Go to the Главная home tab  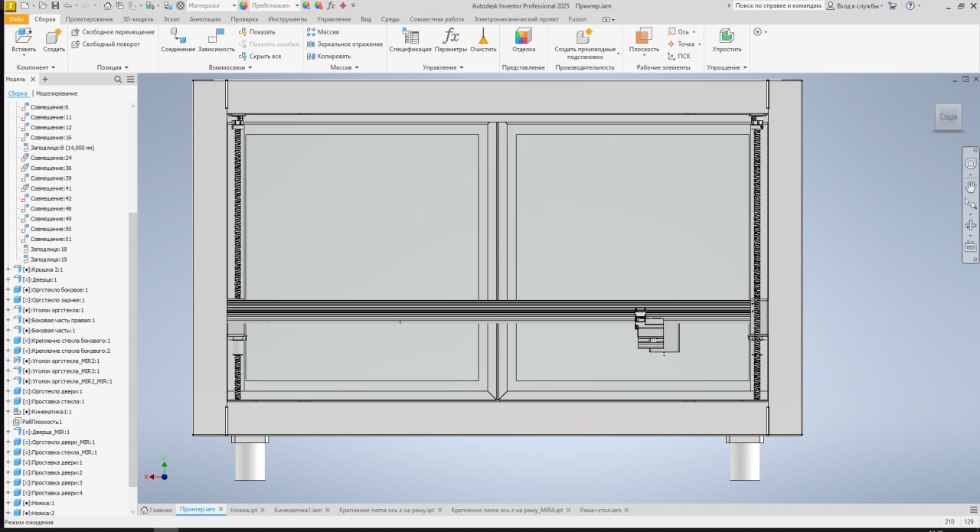156,510
